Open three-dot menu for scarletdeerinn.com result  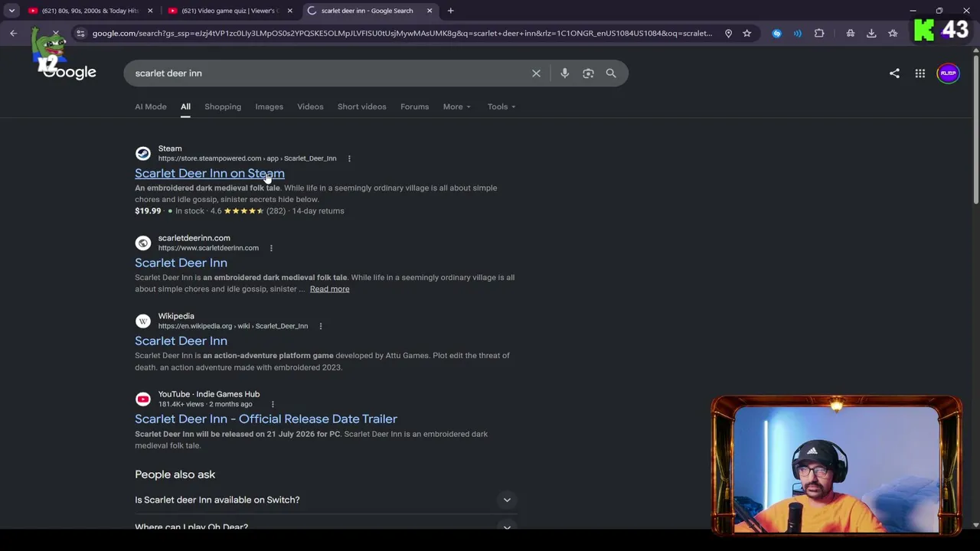click(x=271, y=248)
